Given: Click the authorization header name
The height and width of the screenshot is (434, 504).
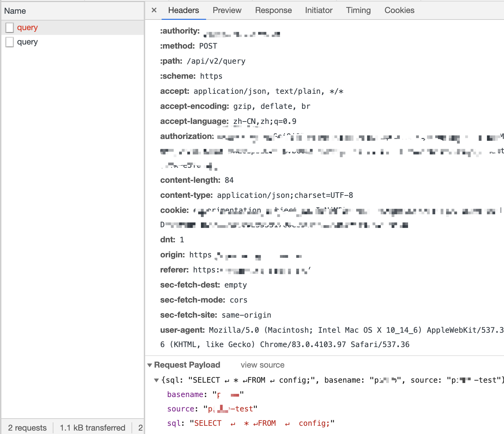Looking at the screenshot, I should (187, 136).
